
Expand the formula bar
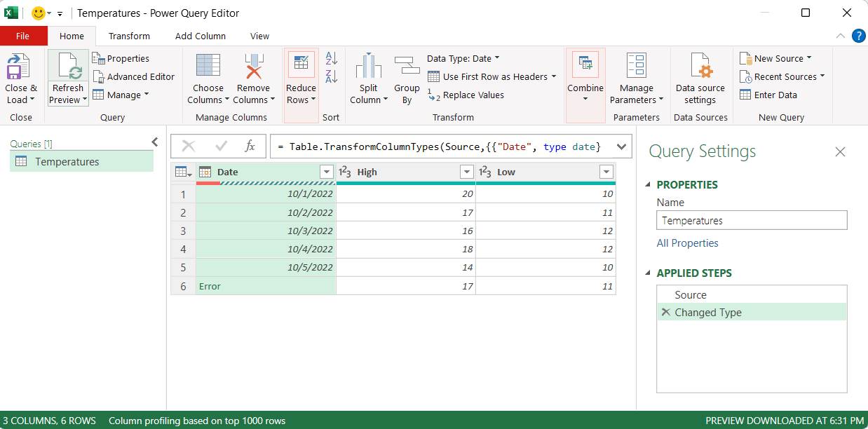(621, 147)
